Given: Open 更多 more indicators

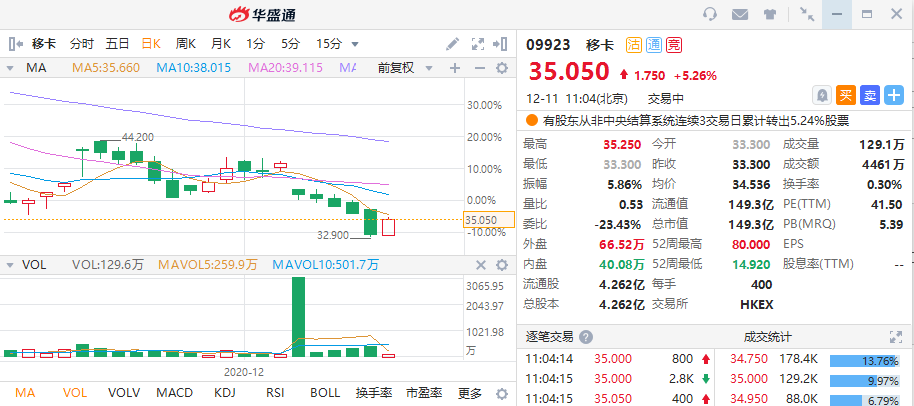Looking at the screenshot, I should (470, 393).
